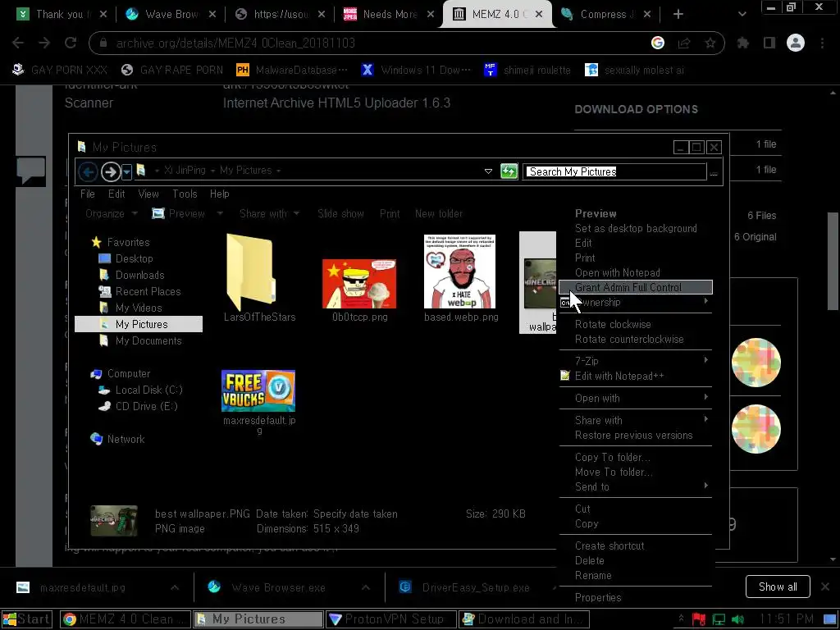This screenshot has height=630, width=840.
Task: Choose Grant Admin Full Control
Action: pyautogui.click(x=636, y=287)
